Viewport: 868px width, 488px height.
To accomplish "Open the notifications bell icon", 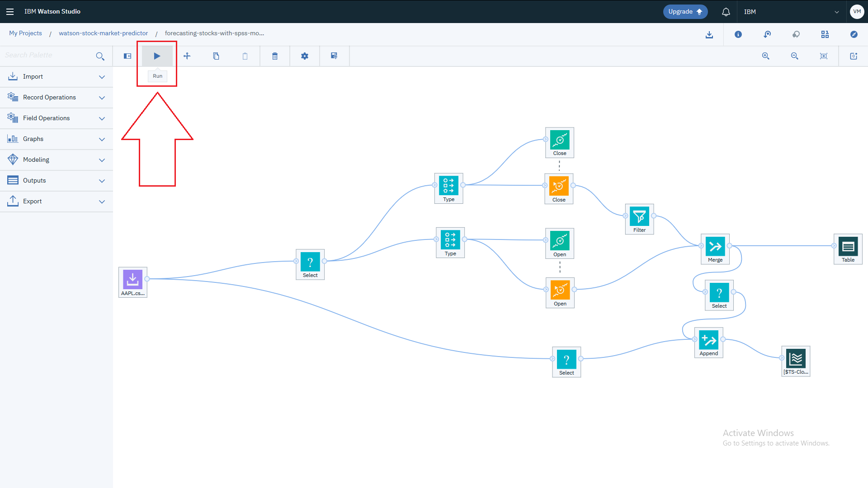I will tap(726, 12).
